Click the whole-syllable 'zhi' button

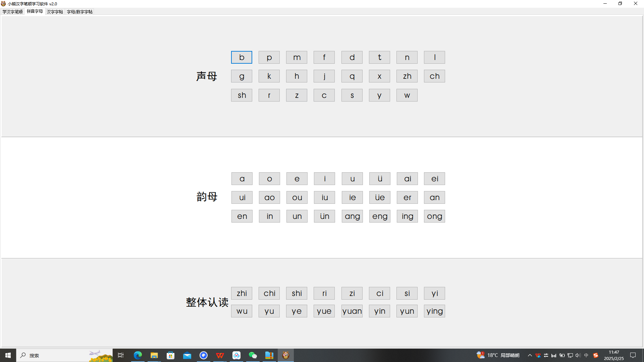pos(241,293)
